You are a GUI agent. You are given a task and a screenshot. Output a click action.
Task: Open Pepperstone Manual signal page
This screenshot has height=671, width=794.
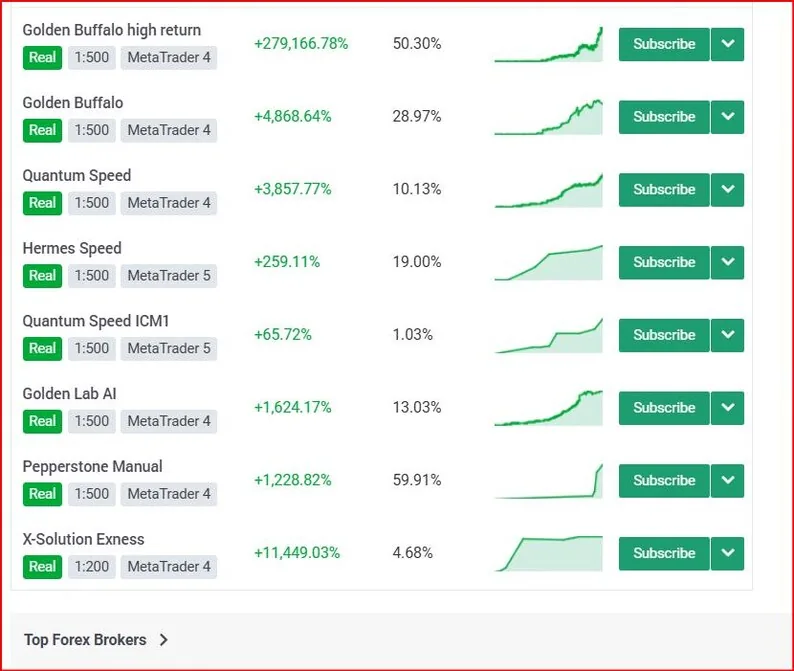point(93,466)
